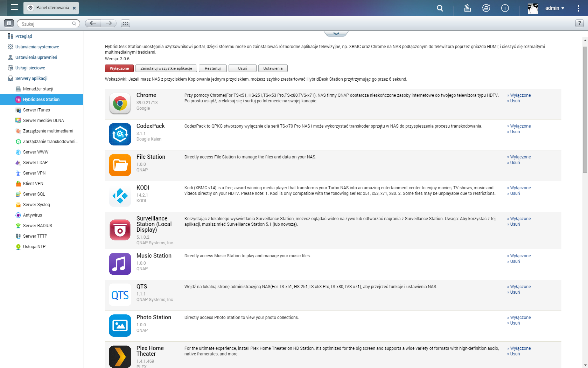Open the three-dot more options menu
Screen dimensions: 588x368
578,8
